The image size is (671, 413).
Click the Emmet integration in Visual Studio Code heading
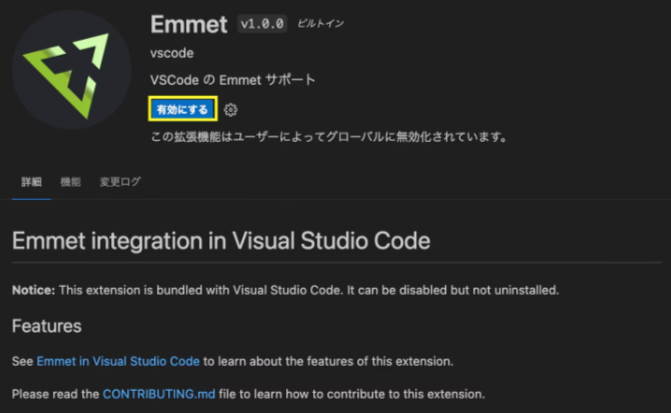(221, 241)
